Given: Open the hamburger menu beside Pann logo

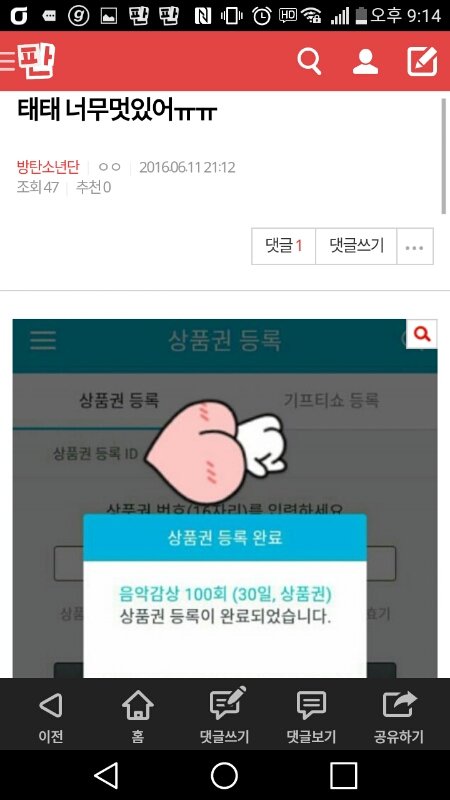Looking at the screenshot, I should (7, 60).
